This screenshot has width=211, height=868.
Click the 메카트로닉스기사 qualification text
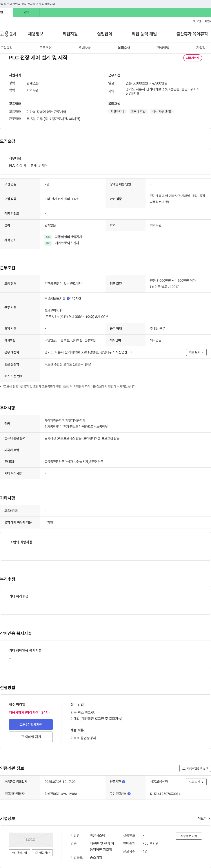[x=67, y=243]
